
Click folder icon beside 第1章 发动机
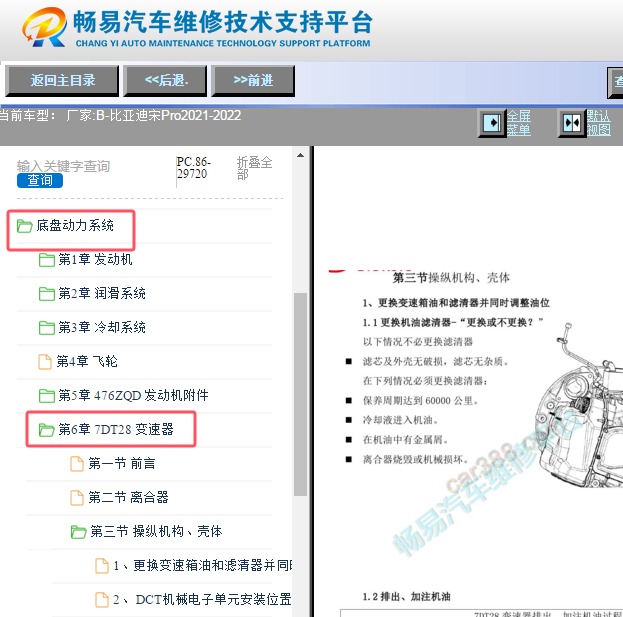coord(47,260)
